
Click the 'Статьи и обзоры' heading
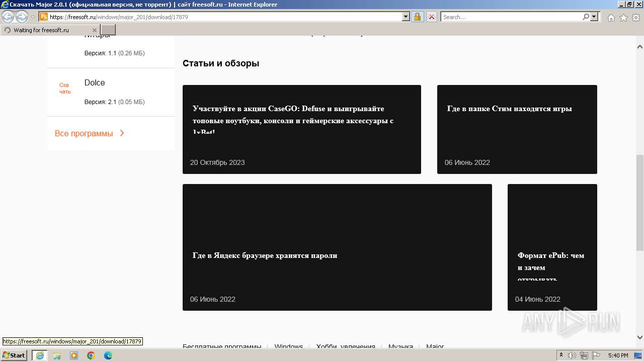pos(221,63)
